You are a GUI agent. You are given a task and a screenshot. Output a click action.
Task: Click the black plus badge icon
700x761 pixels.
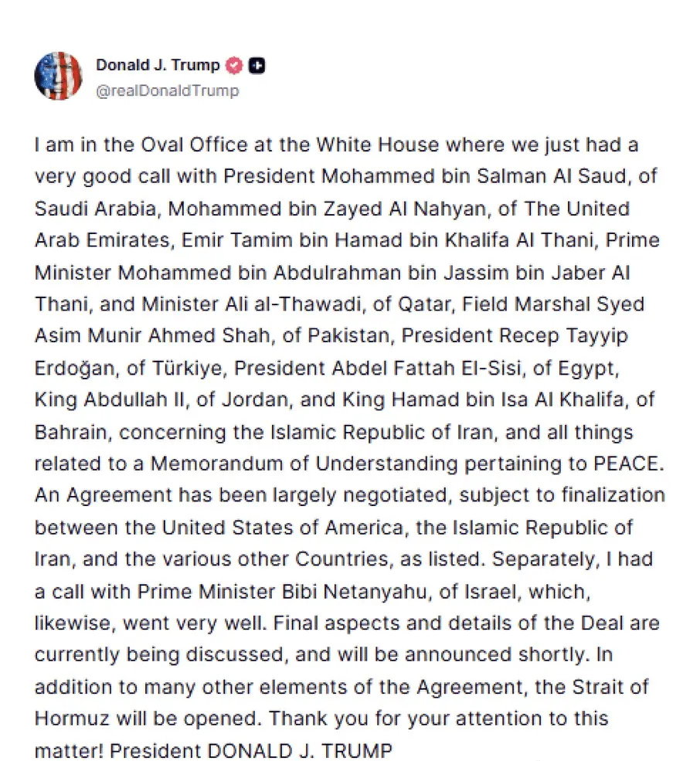point(257,66)
